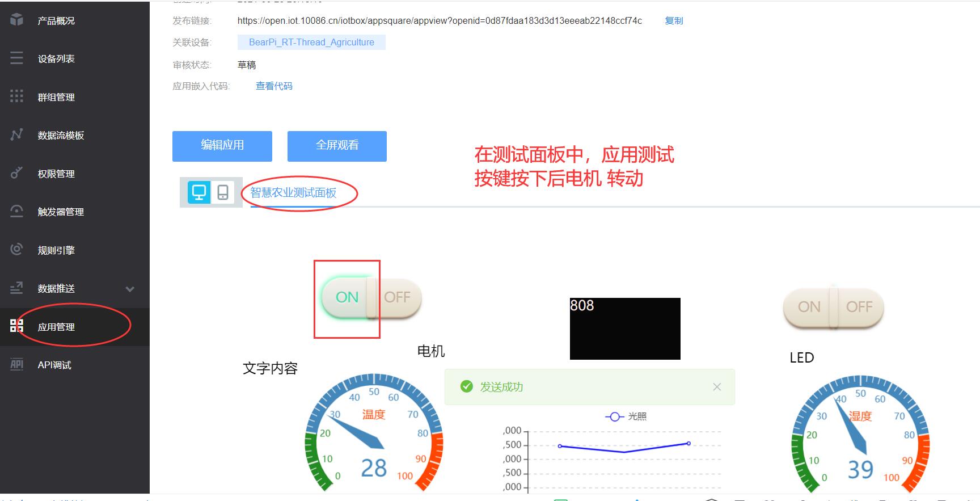Turn the LED switch ON

[809, 306]
